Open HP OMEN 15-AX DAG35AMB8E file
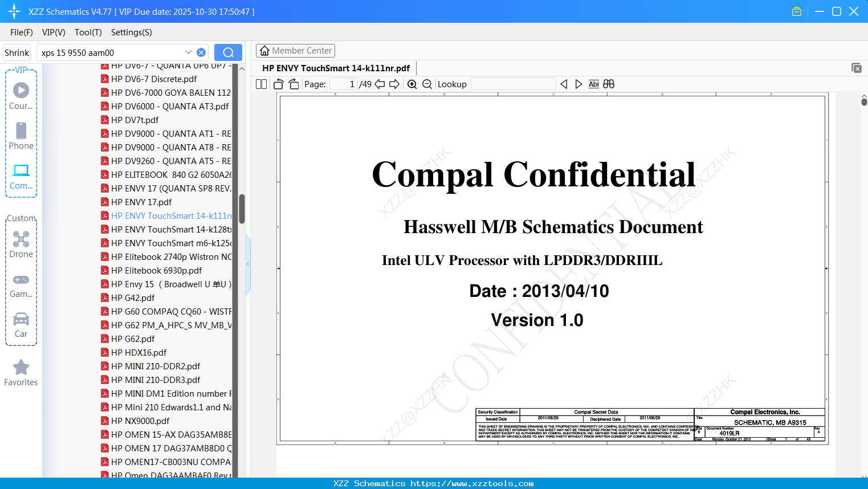This screenshot has width=868, height=489. point(171,435)
